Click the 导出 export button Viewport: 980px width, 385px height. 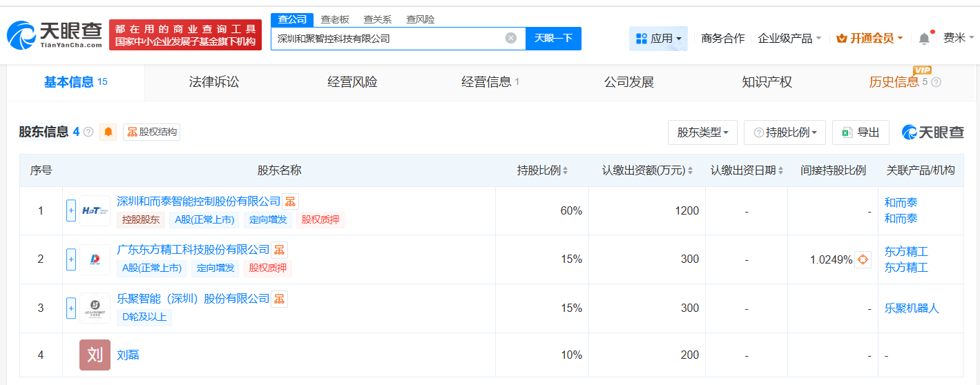pos(861,132)
